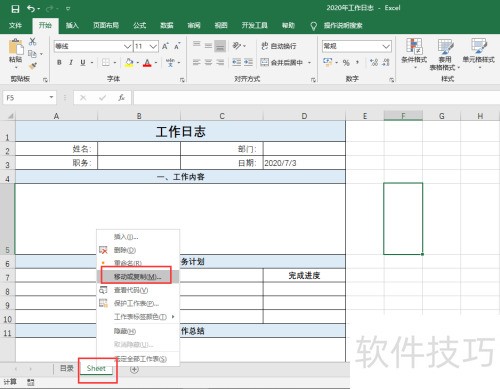Image resolution: width=500 pixels, height=389 pixels.
Task: Open number format dropdown 常规
Action: pyautogui.click(x=386, y=46)
